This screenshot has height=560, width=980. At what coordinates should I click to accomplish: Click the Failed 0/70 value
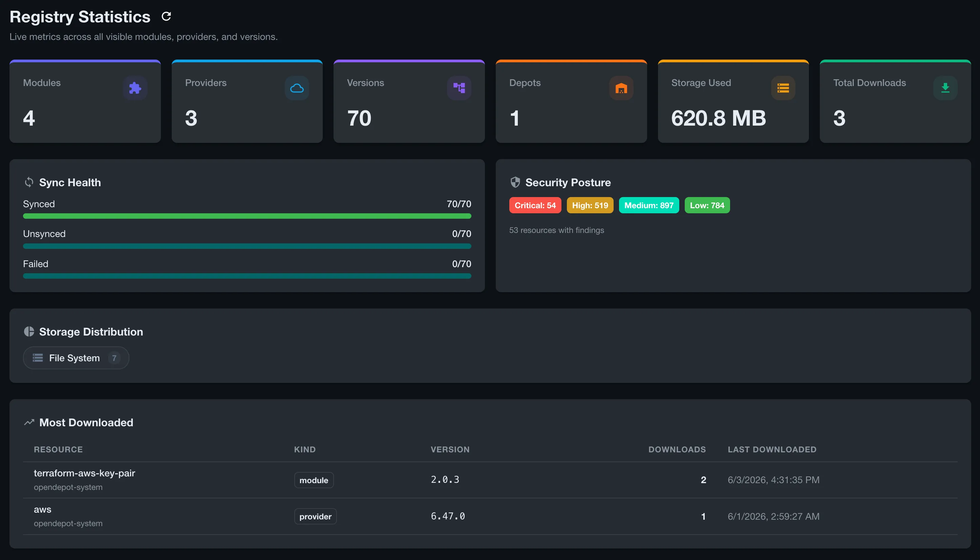coord(462,264)
